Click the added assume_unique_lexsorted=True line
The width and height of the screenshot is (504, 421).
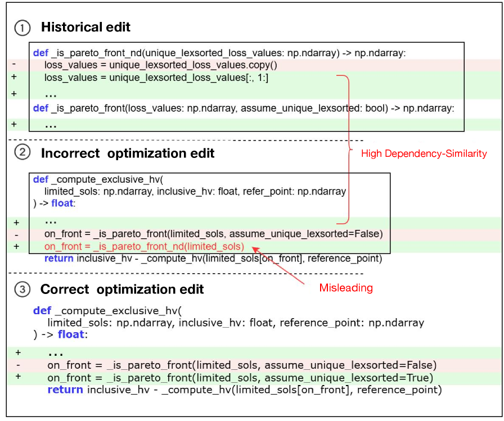pos(238,377)
